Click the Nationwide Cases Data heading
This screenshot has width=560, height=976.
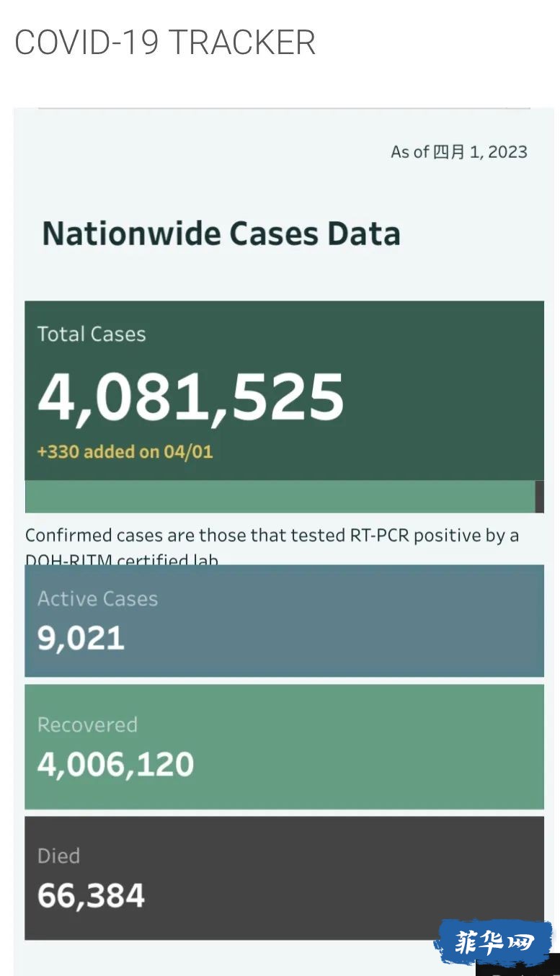pyautogui.click(x=221, y=234)
